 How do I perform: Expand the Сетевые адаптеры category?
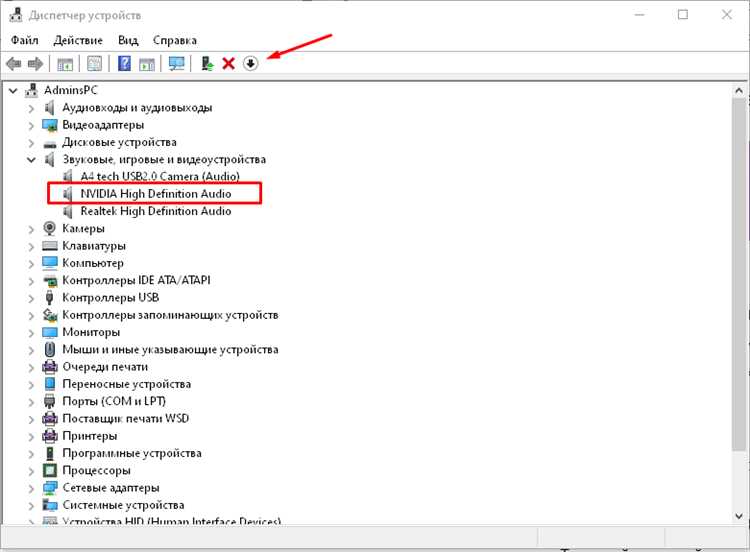pos(32,488)
